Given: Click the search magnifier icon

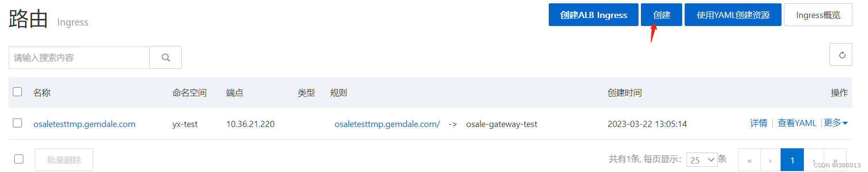Looking at the screenshot, I should (165, 57).
